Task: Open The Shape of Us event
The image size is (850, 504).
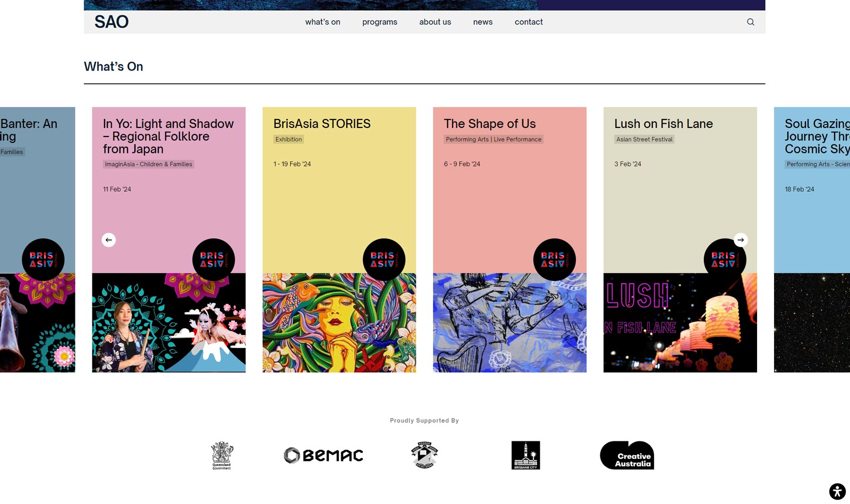Action: tap(490, 124)
